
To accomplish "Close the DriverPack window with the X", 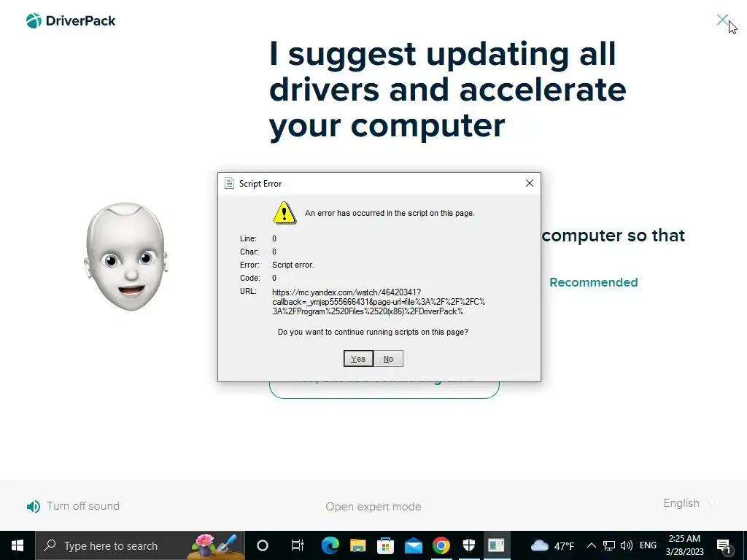I will (x=722, y=20).
